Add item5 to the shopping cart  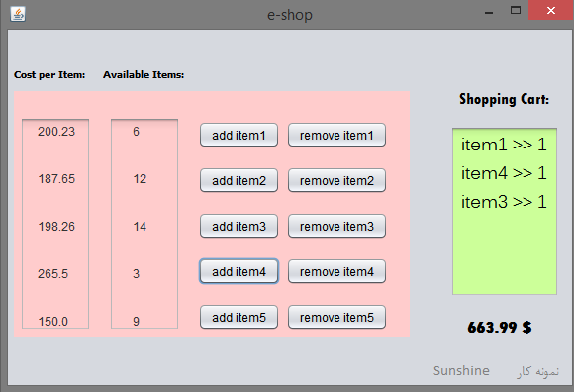click(x=239, y=317)
